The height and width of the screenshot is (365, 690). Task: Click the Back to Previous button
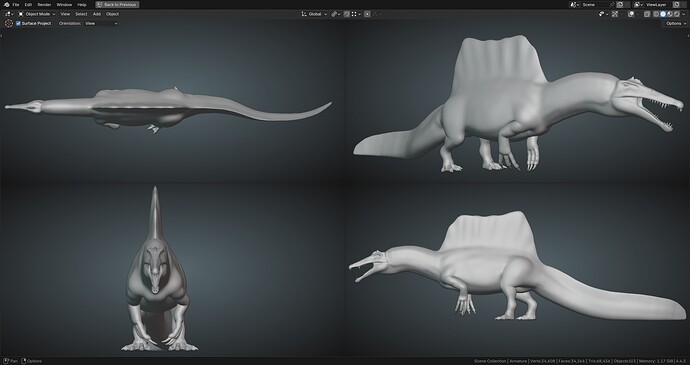pos(117,4)
